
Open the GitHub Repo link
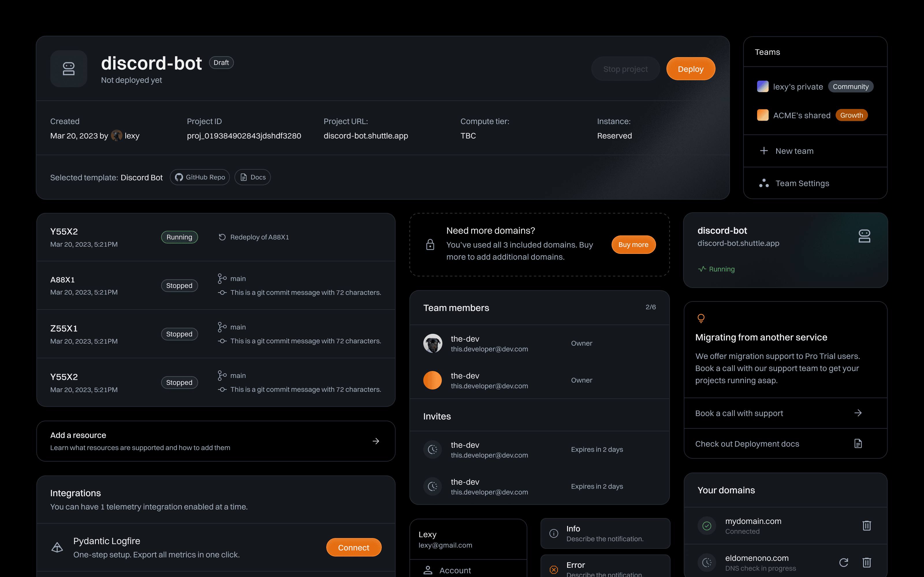tap(200, 177)
